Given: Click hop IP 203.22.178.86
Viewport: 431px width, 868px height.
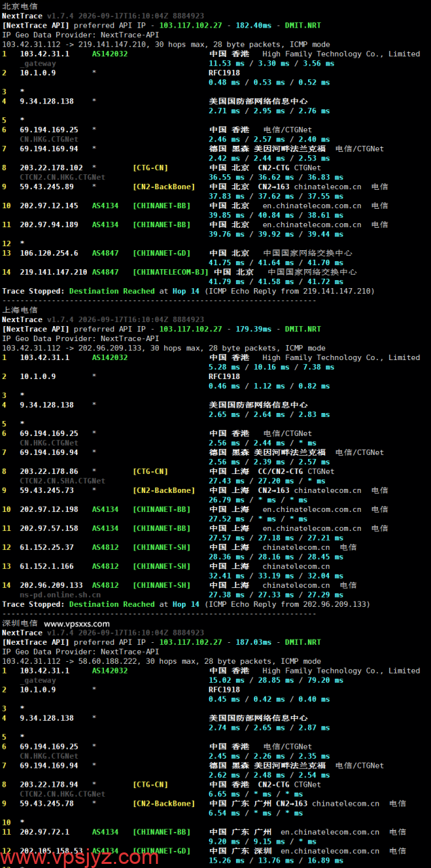Looking at the screenshot, I should click(49, 471).
